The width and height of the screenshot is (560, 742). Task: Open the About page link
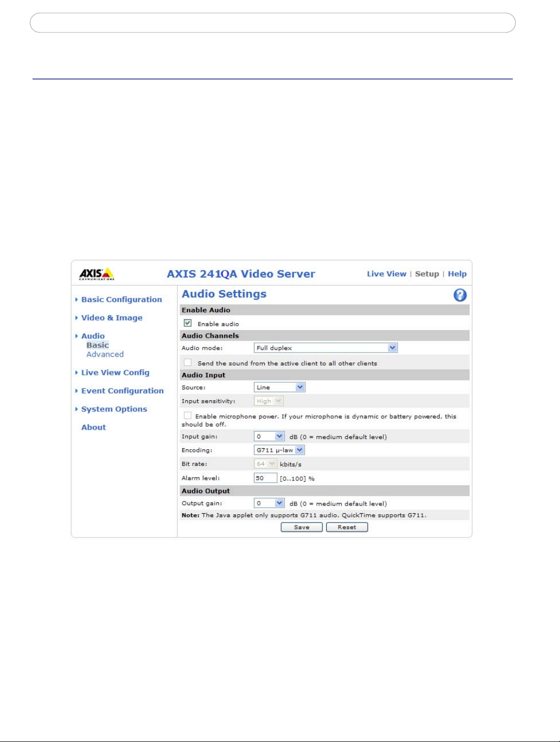tap(93, 428)
